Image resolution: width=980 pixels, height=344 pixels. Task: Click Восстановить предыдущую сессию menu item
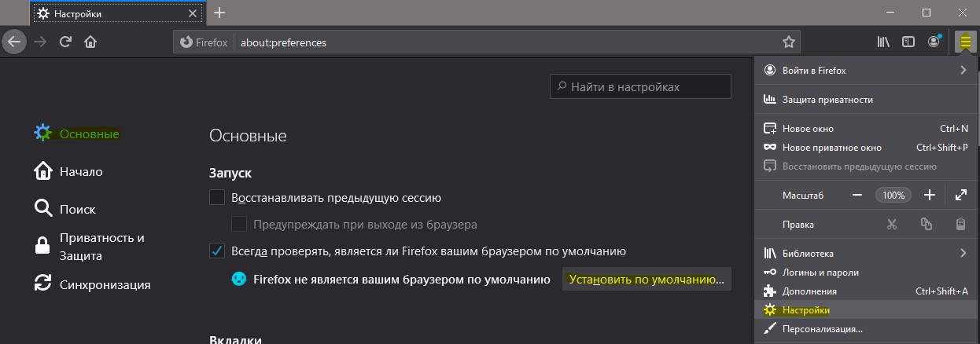pos(866,166)
